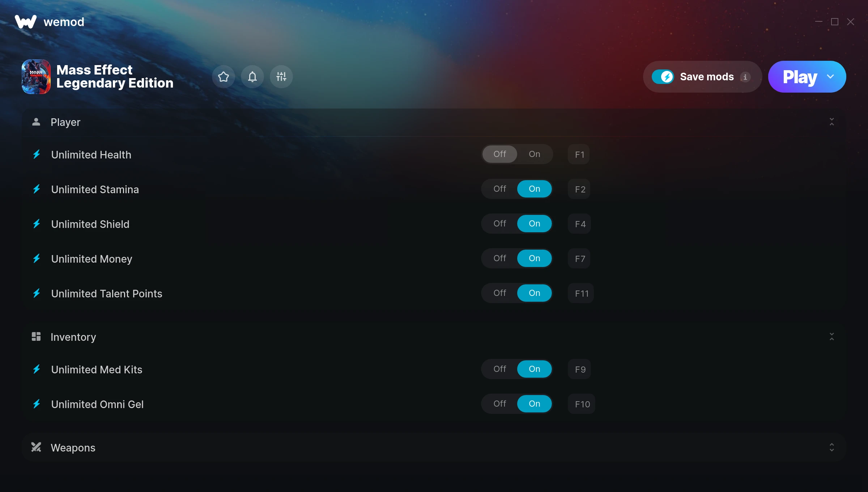This screenshot has height=492, width=868.
Task: Collapse the Inventory section
Action: [x=832, y=337]
